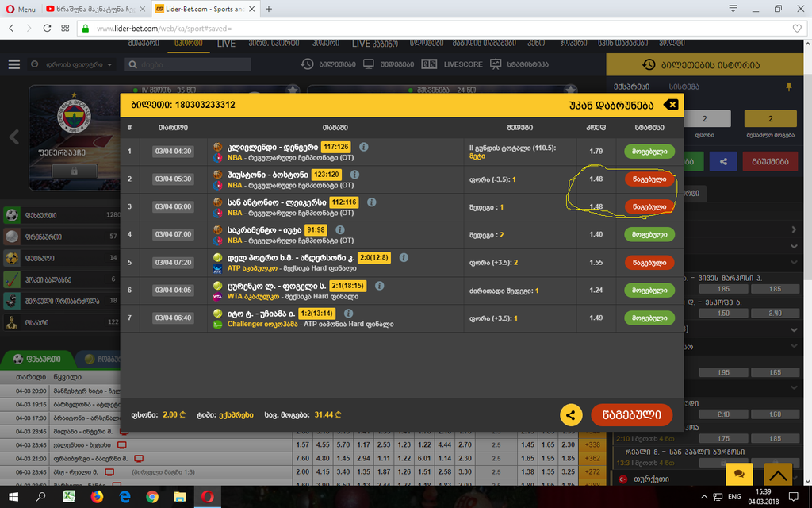Select field hockey category with count 6
The image size is (812, 508).
tap(61, 279)
